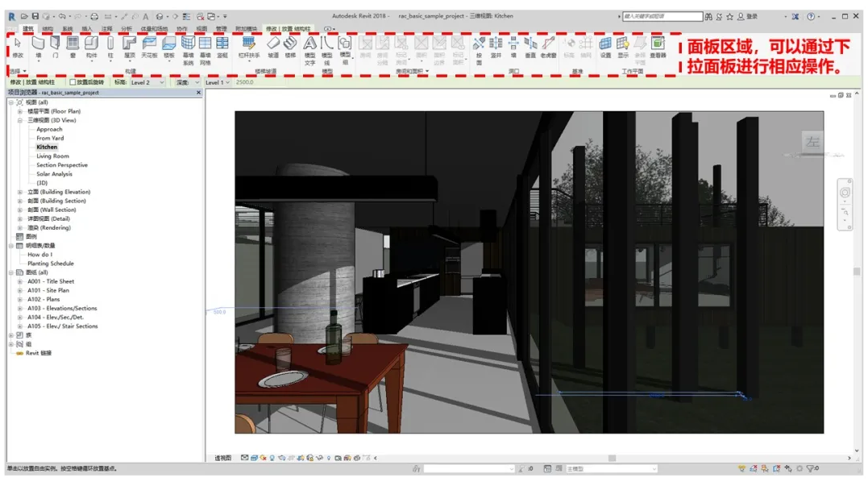Select the Column (柱) tool
This screenshot has width=868, height=486.
coord(110,47)
